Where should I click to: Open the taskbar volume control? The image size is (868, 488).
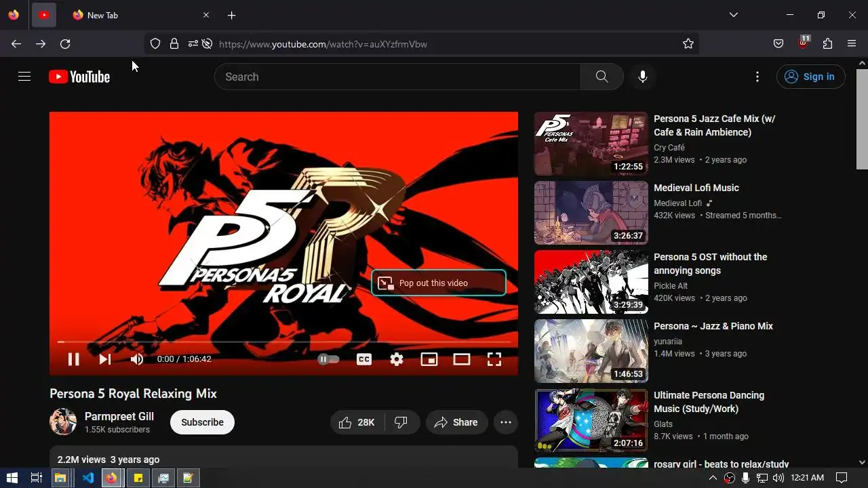pyautogui.click(x=778, y=478)
